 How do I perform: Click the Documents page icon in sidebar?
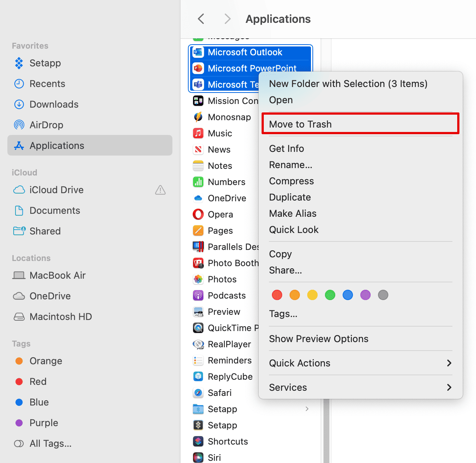pyautogui.click(x=19, y=210)
